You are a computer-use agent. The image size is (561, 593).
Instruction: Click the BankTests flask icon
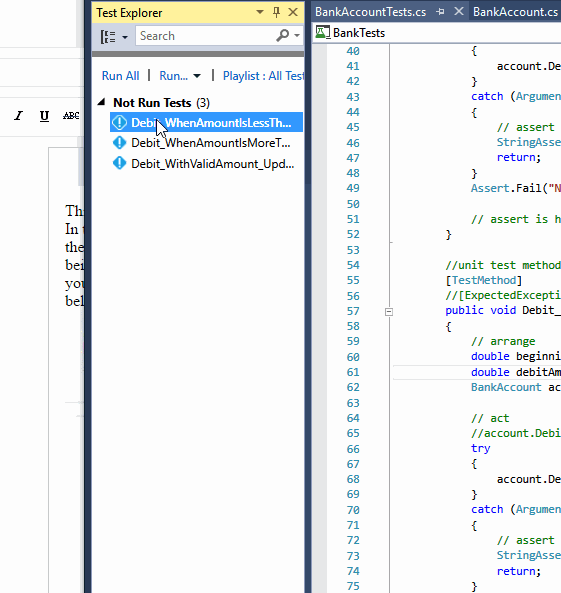(322, 33)
